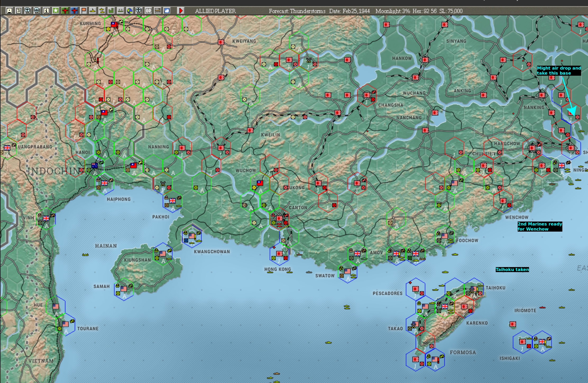Screen dimensions: 588x383
Task: Click the 'Moonlight: 3%' status text
Action: tap(393, 11)
